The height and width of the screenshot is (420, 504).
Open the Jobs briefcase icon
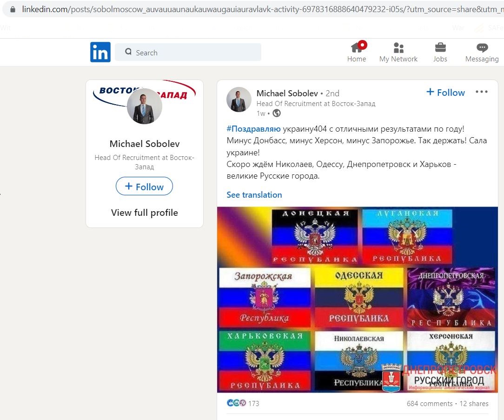440,47
